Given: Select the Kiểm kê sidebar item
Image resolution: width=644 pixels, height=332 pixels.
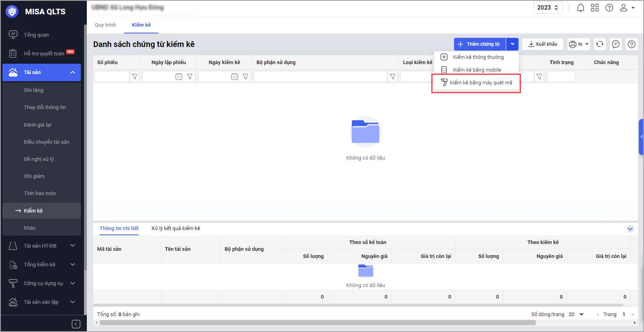Looking at the screenshot, I should tap(42, 211).
